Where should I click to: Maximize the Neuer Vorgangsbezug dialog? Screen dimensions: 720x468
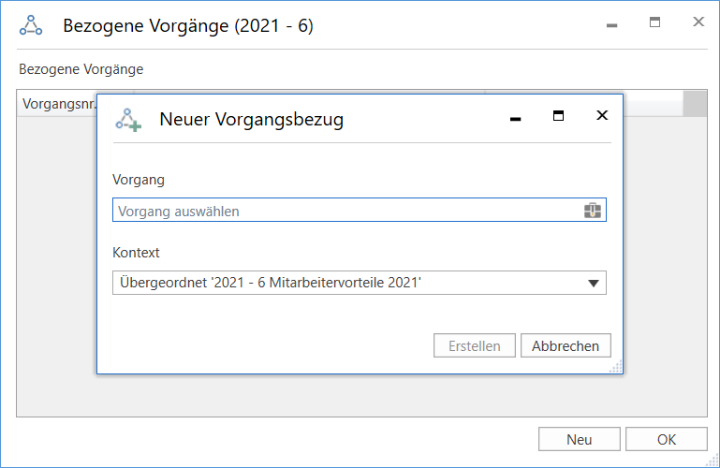pyautogui.click(x=558, y=116)
